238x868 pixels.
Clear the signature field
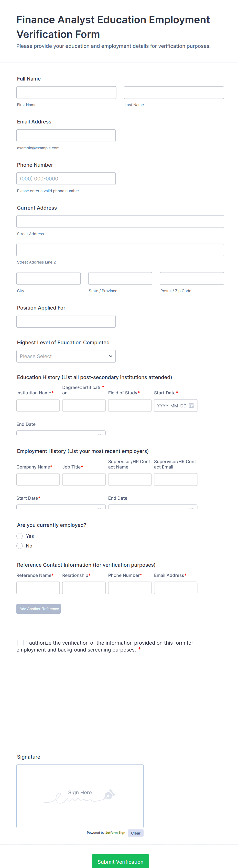click(x=135, y=833)
